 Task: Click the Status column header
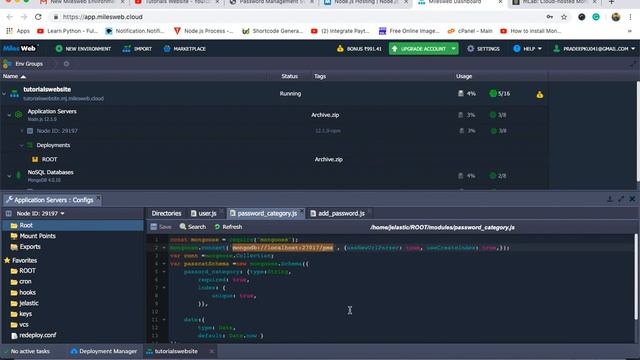[289, 76]
